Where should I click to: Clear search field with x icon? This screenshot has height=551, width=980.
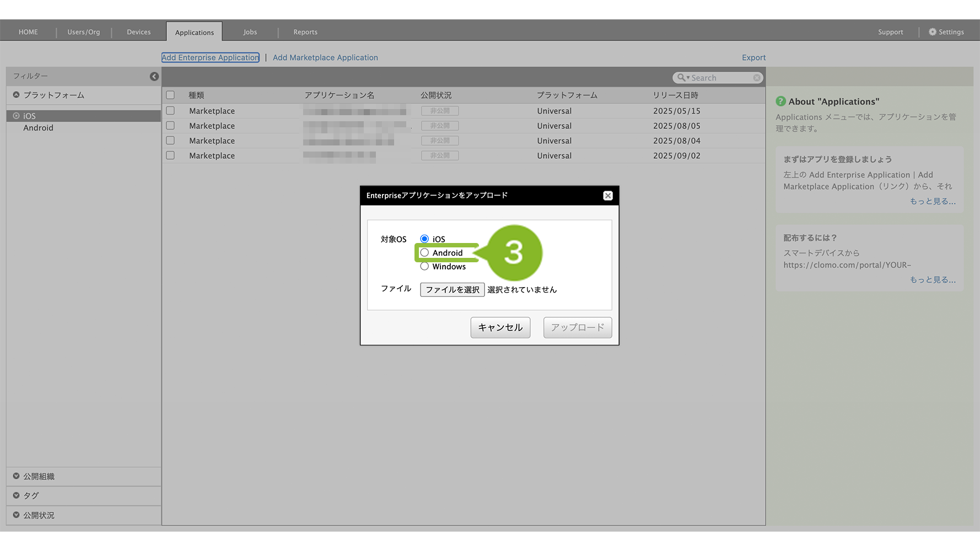coord(757,78)
